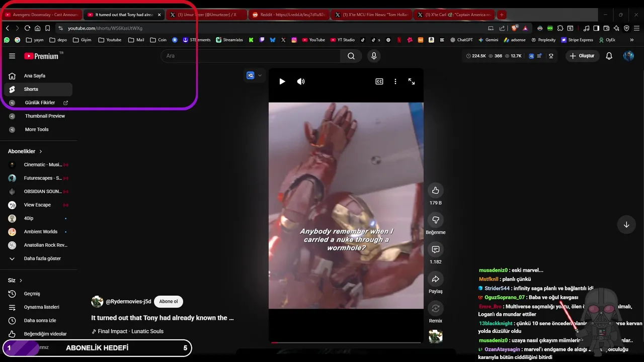
Task: Close the active YouTube Shorts tab
Action: pos(159,15)
